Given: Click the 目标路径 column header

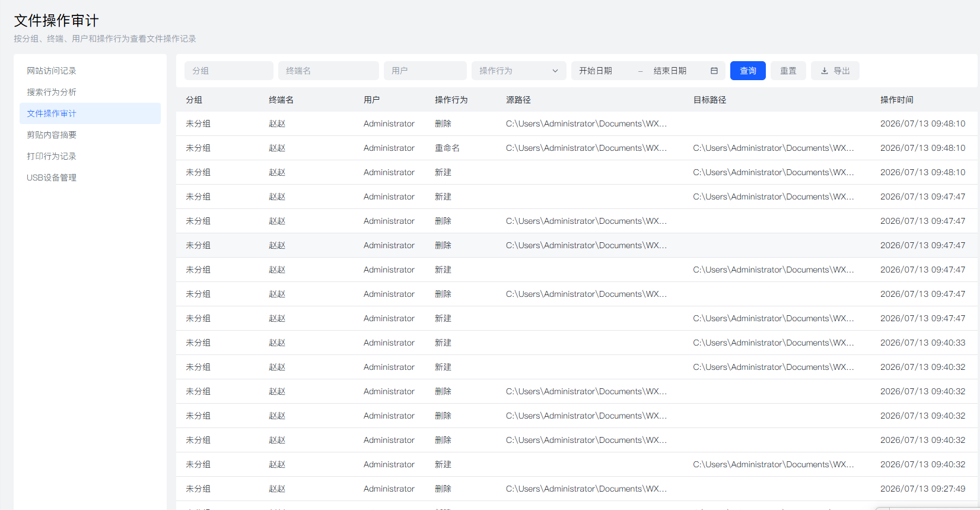Looking at the screenshot, I should tap(709, 100).
